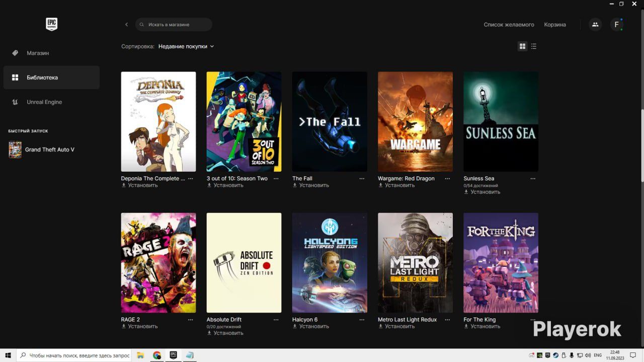The width and height of the screenshot is (644, 362).
Task: Click the store search field
Action: point(174,24)
